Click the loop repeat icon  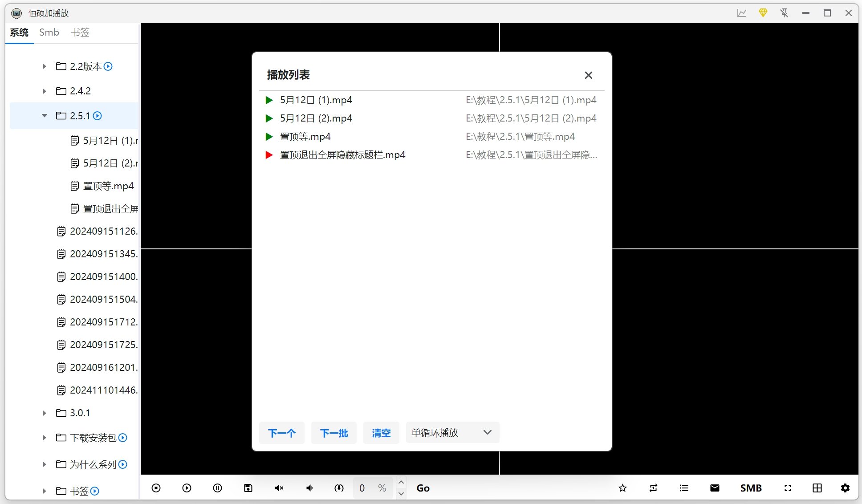click(653, 488)
